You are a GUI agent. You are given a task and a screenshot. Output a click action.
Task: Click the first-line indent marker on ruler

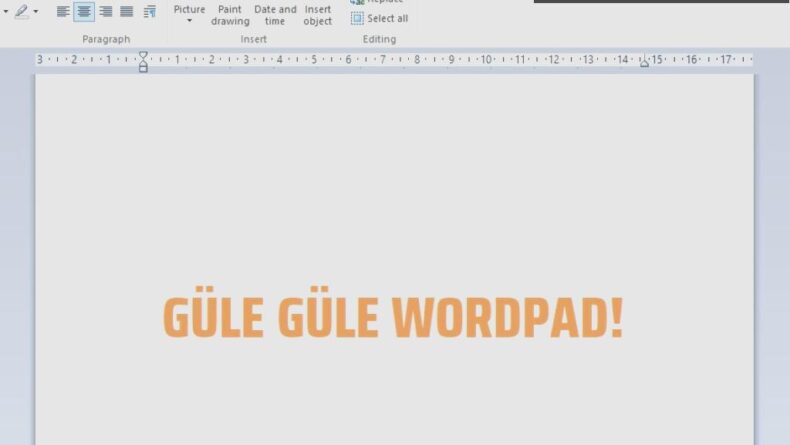[x=143, y=55]
